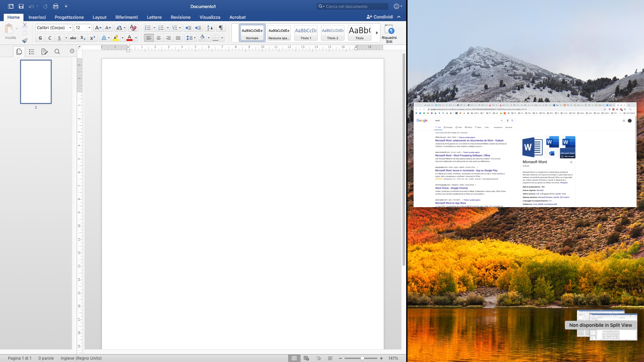Decrease indent icon in ribbon
The height and width of the screenshot is (362, 644).
188,28
